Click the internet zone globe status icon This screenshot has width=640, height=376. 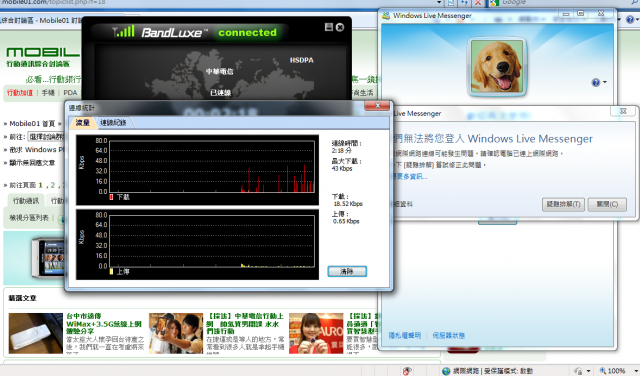pyautogui.click(x=446, y=371)
